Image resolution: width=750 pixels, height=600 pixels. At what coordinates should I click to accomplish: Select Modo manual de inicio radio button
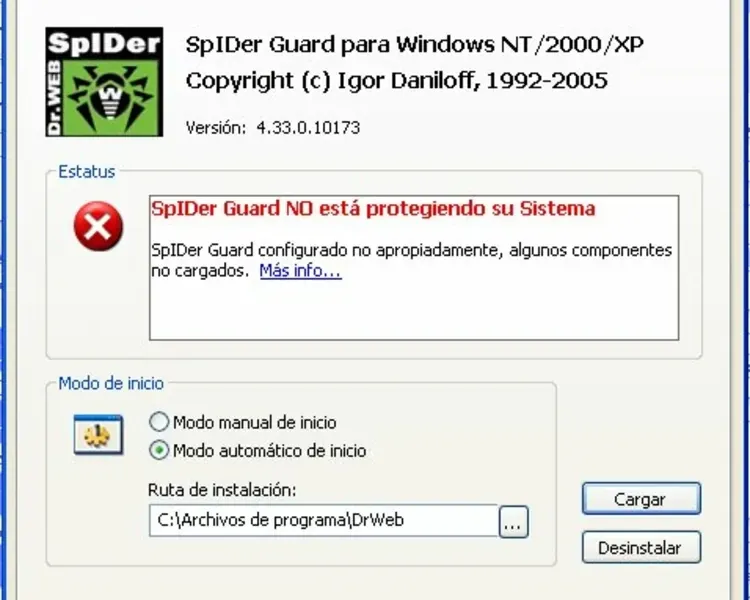click(x=159, y=422)
